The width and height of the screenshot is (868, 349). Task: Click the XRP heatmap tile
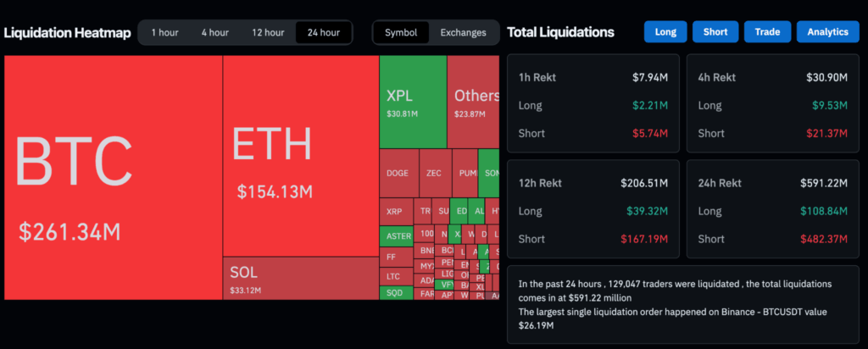tap(395, 211)
